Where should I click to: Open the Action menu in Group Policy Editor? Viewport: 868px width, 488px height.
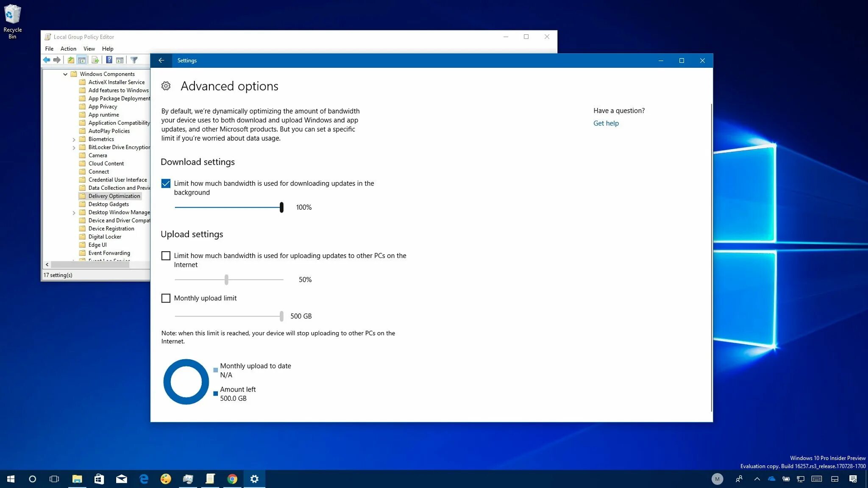67,48
